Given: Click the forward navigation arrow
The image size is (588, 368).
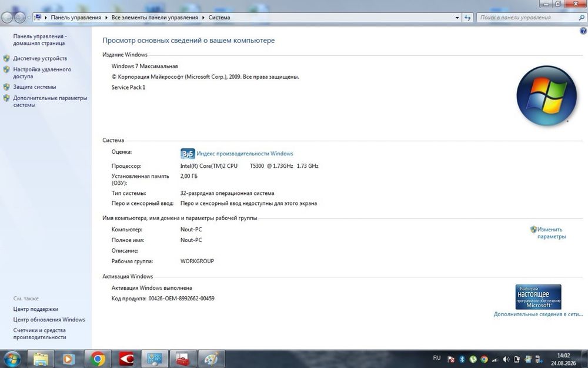Looking at the screenshot, I should click(19, 17).
